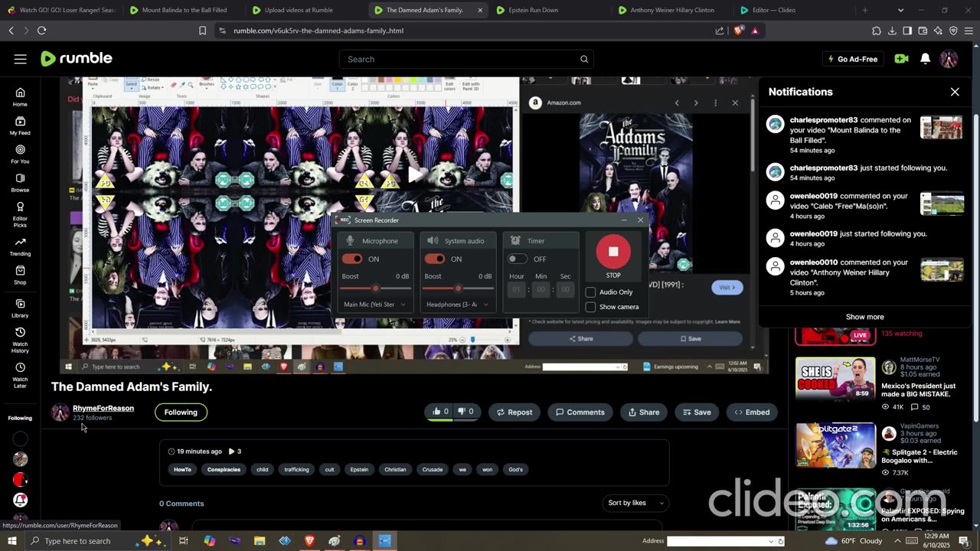Open My Feed in the sidebar
980x551 pixels.
point(20,126)
